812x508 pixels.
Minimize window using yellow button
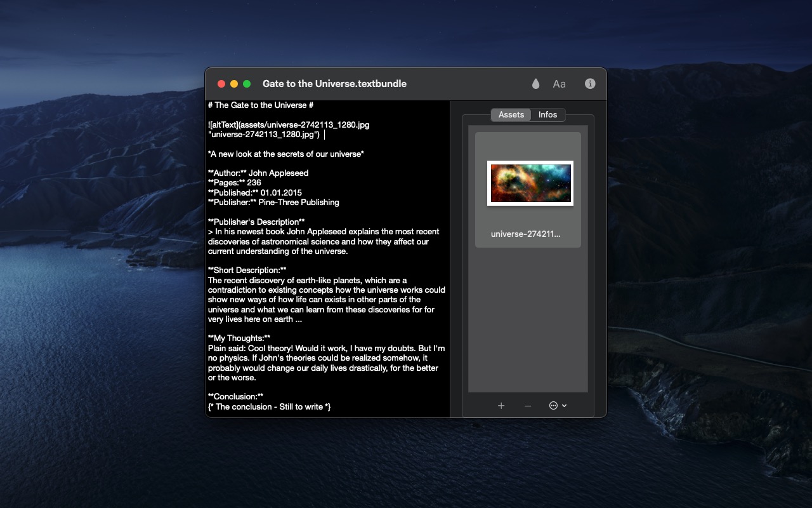pyautogui.click(x=234, y=84)
